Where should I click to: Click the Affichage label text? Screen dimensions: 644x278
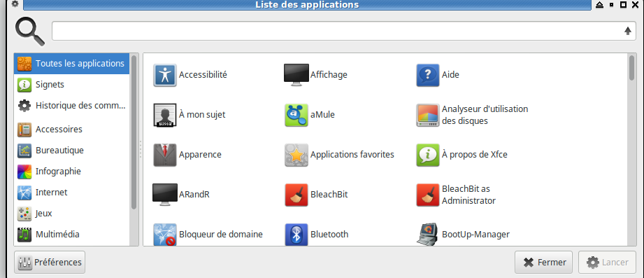click(x=329, y=75)
